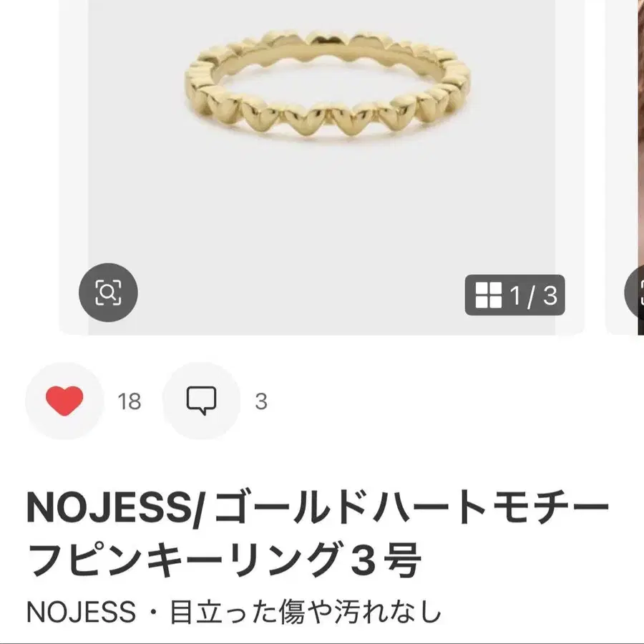Select the 1/3 photo counter badge
644x644 pixels.
(x=515, y=295)
